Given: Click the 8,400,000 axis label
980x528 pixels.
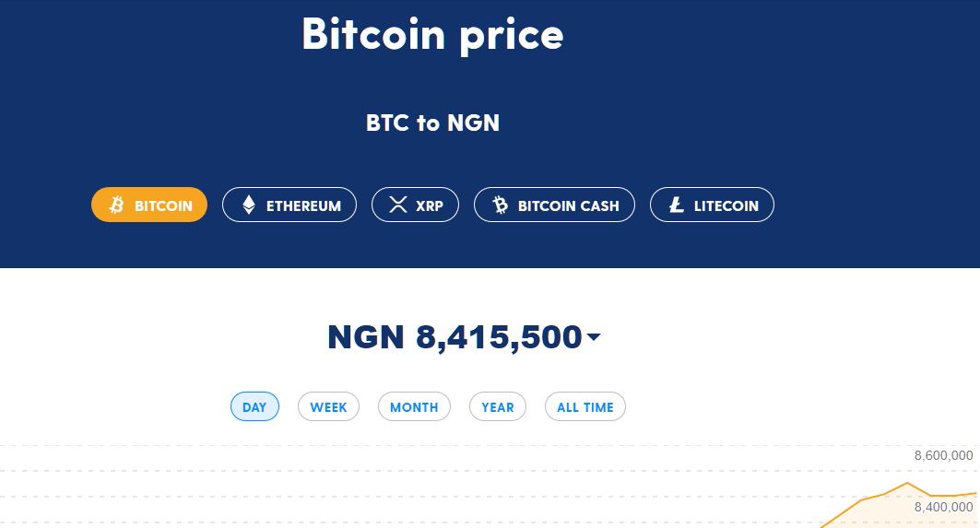Looking at the screenshot, I should tap(943, 507).
